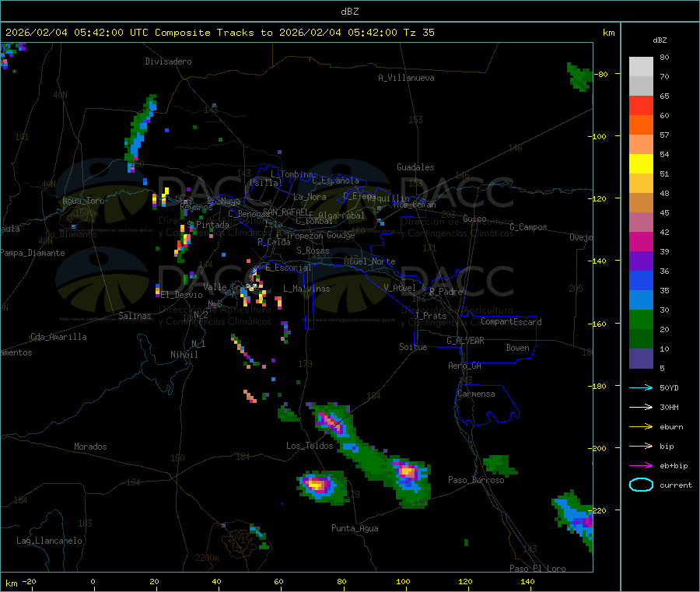This screenshot has width=700, height=592.
Task: Click the 'Paso_El_Loro' map label
Action: (538, 569)
